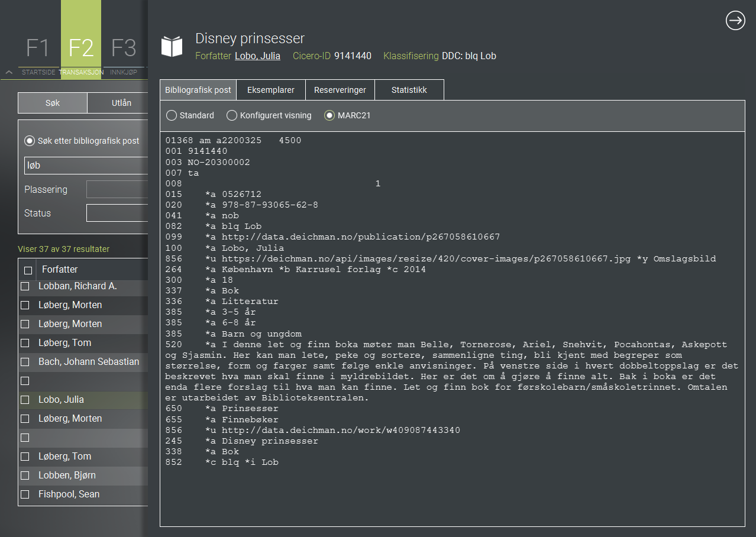Collapse the top navigation with the chevron
The height and width of the screenshot is (537, 756).
[9, 73]
